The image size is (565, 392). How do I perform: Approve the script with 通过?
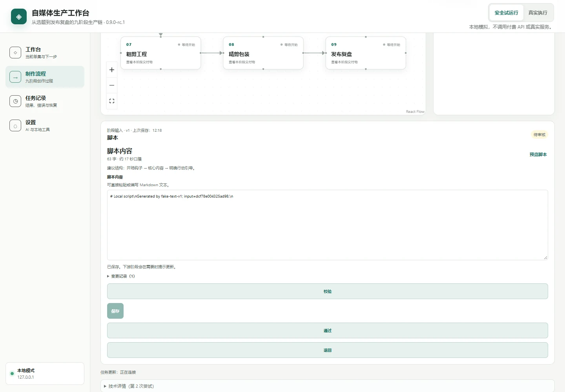click(x=328, y=330)
